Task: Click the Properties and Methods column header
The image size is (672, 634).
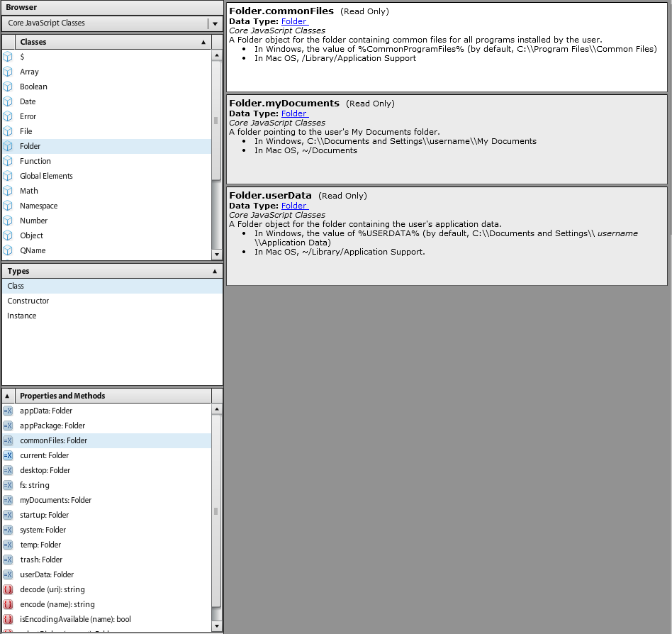Action: point(113,396)
